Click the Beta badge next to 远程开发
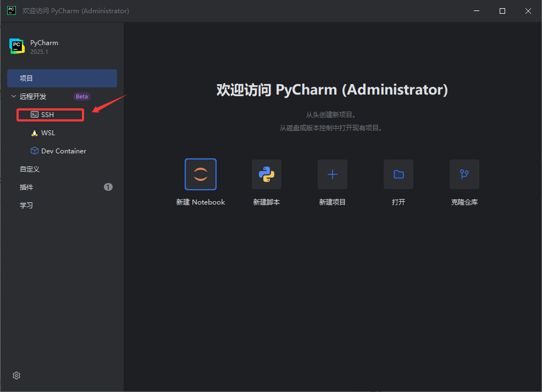 point(81,96)
